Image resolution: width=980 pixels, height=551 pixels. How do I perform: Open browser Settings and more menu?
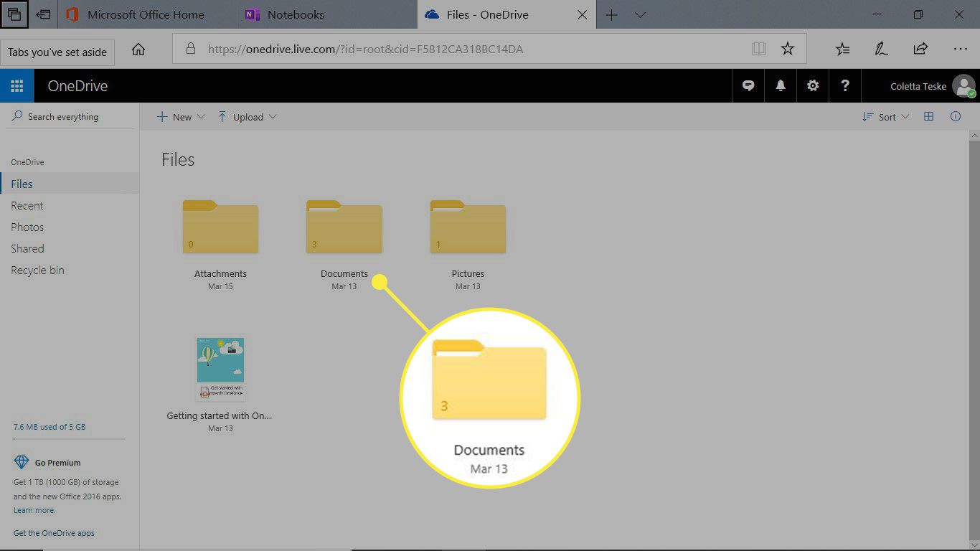point(960,49)
